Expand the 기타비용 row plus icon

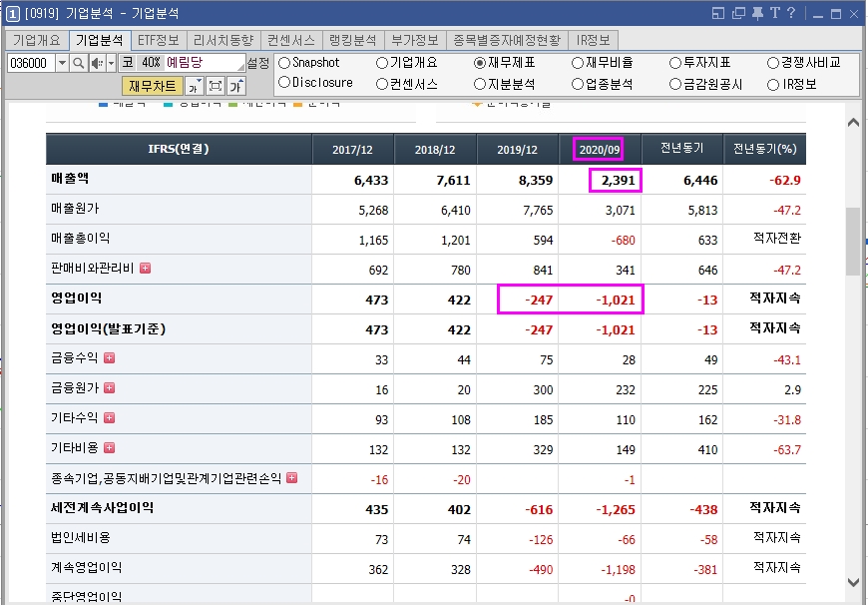109,447
